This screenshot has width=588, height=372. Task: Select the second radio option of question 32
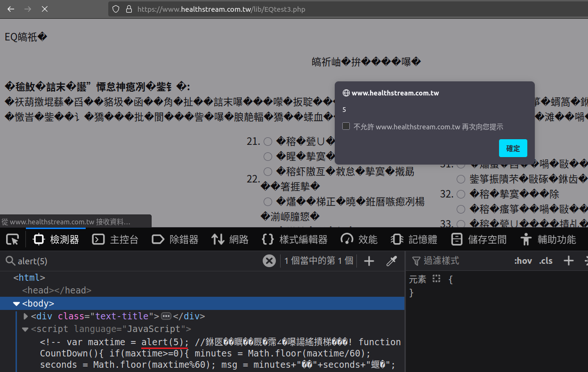pyautogui.click(x=461, y=209)
